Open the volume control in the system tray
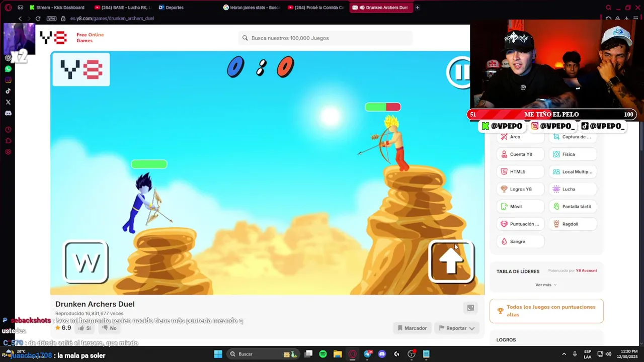The height and width of the screenshot is (362, 644). pyautogui.click(x=608, y=354)
